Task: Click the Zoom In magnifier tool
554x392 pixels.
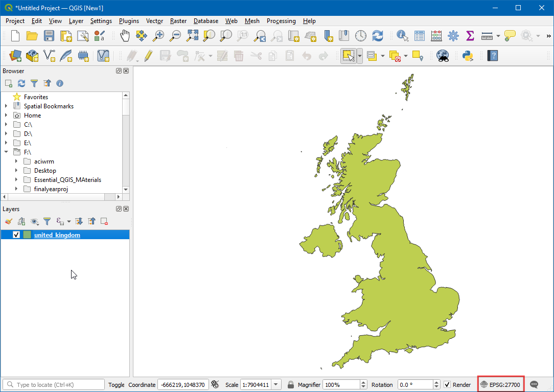Action: (x=159, y=36)
